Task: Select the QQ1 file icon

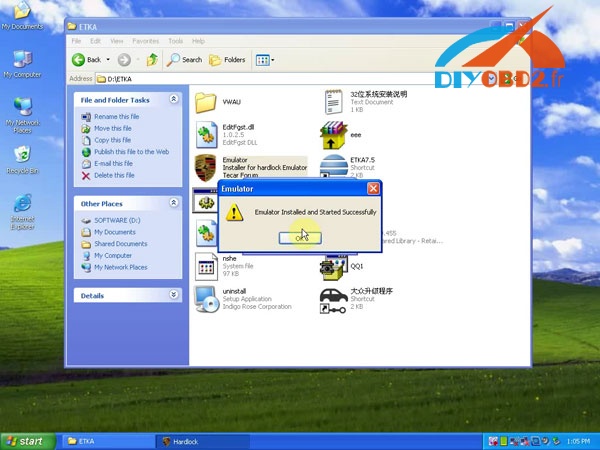Action: tap(332, 268)
